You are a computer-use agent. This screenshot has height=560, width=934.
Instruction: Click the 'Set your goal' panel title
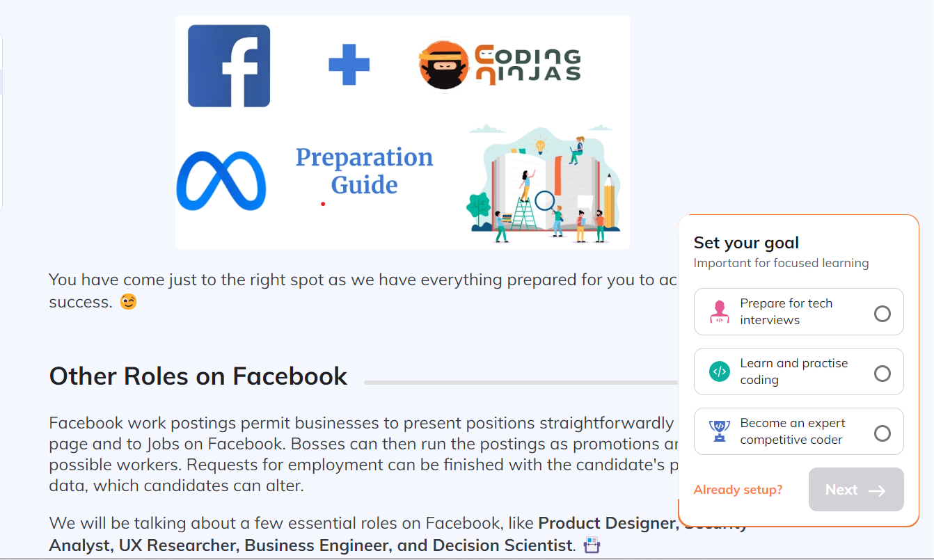coord(746,243)
